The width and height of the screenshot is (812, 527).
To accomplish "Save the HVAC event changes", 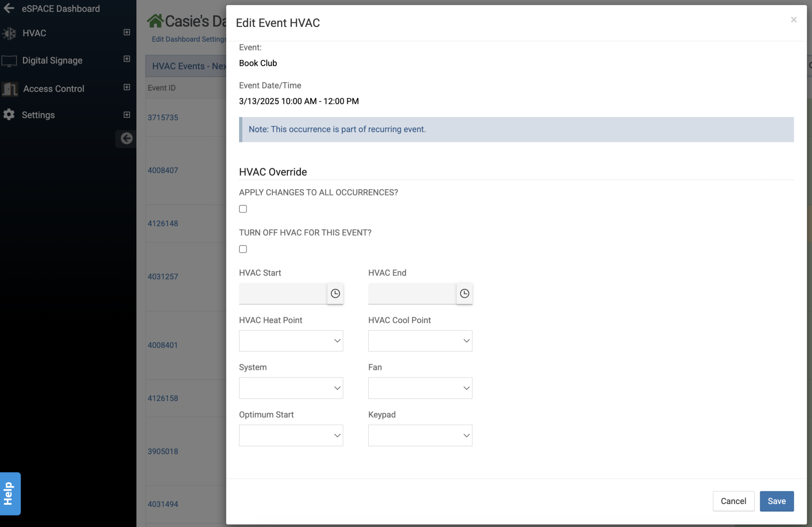I will pos(776,501).
